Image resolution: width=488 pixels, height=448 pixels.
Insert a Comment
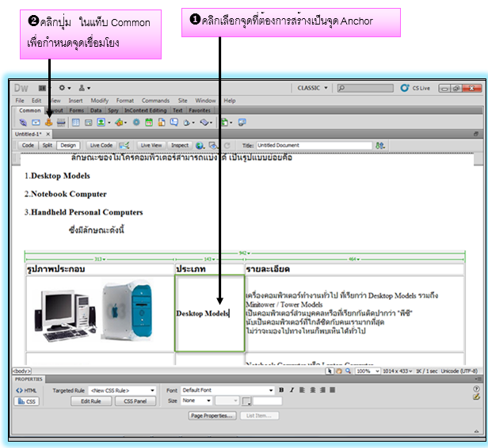[x=174, y=123]
